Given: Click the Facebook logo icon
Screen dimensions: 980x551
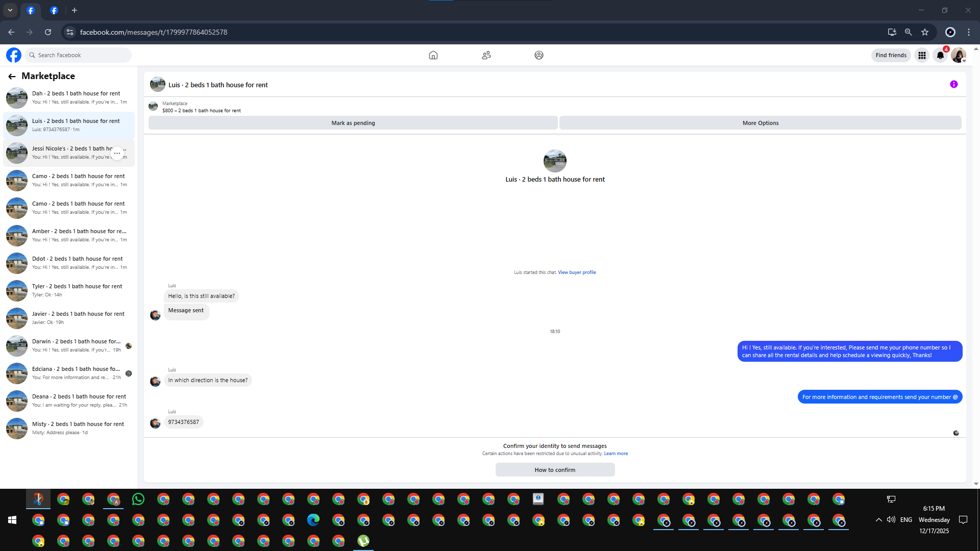Looking at the screenshot, I should 14,55.
